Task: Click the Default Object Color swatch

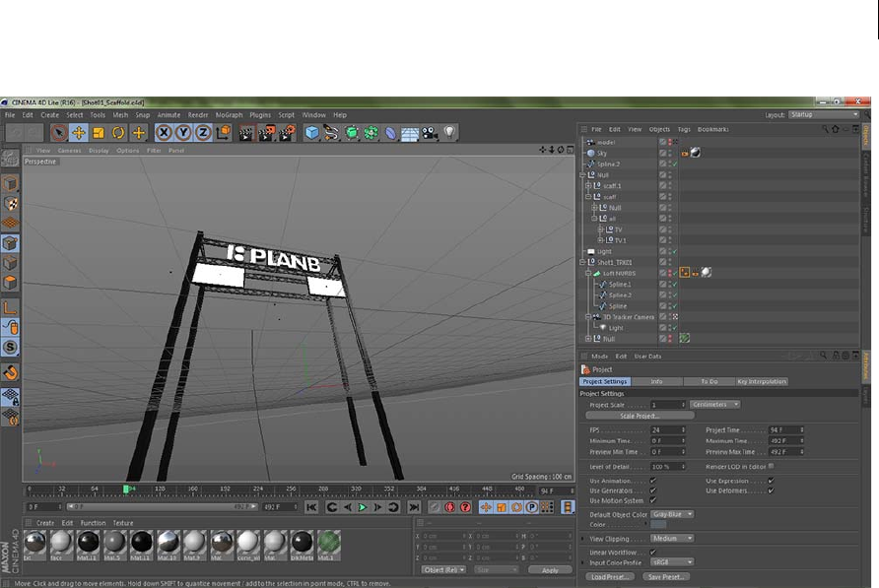Action: [x=658, y=525]
